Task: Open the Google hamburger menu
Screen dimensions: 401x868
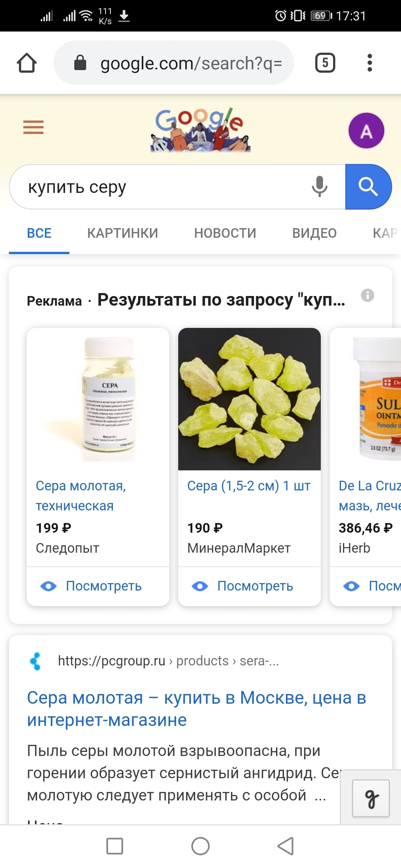Action: click(33, 127)
